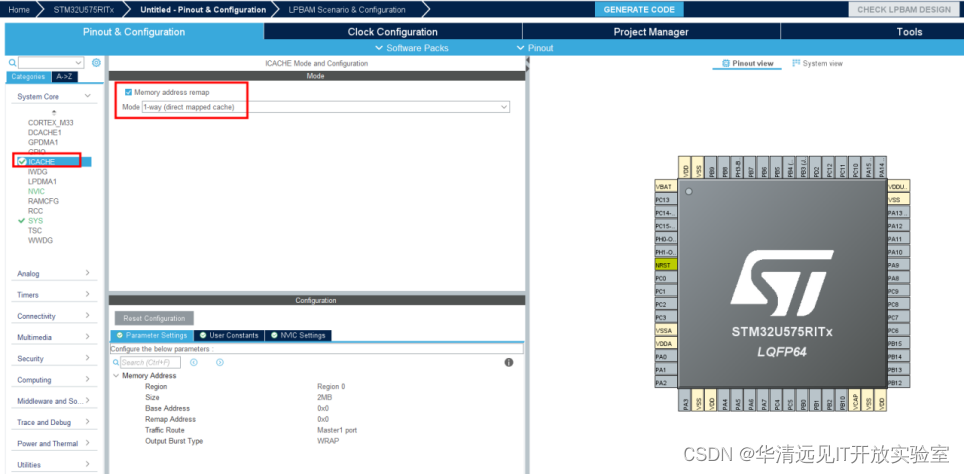The image size is (964, 474).
Task: Click the Reset Configuration button
Action: click(154, 318)
